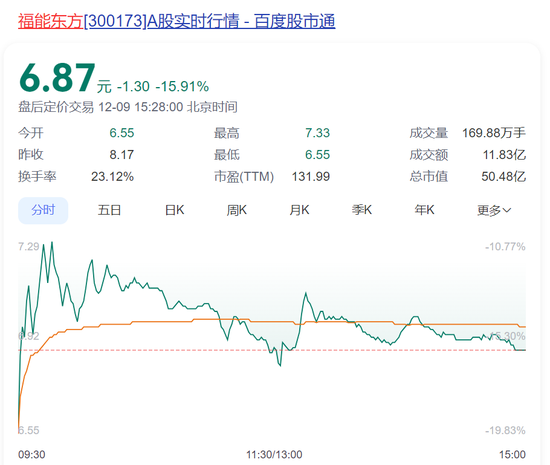The width and height of the screenshot is (550, 465).
Task: Click the -19.83% axis label
Action: 505,430
